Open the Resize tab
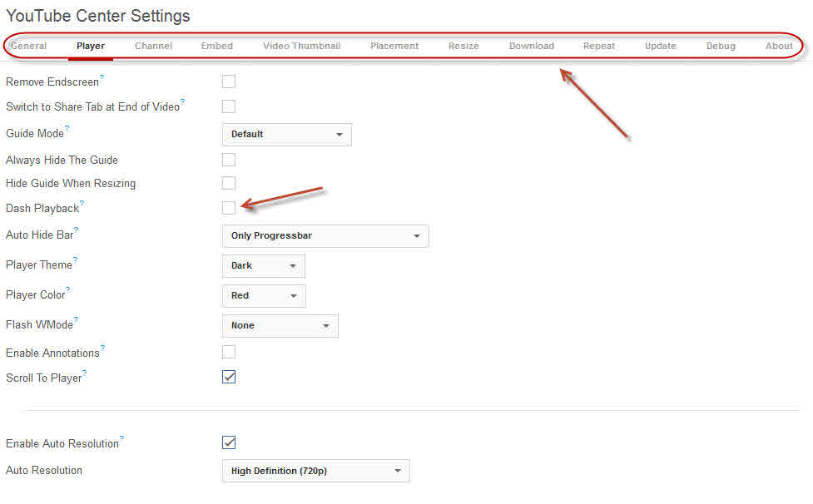The height and width of the screenshot is (504, 813). click(464, 46)
